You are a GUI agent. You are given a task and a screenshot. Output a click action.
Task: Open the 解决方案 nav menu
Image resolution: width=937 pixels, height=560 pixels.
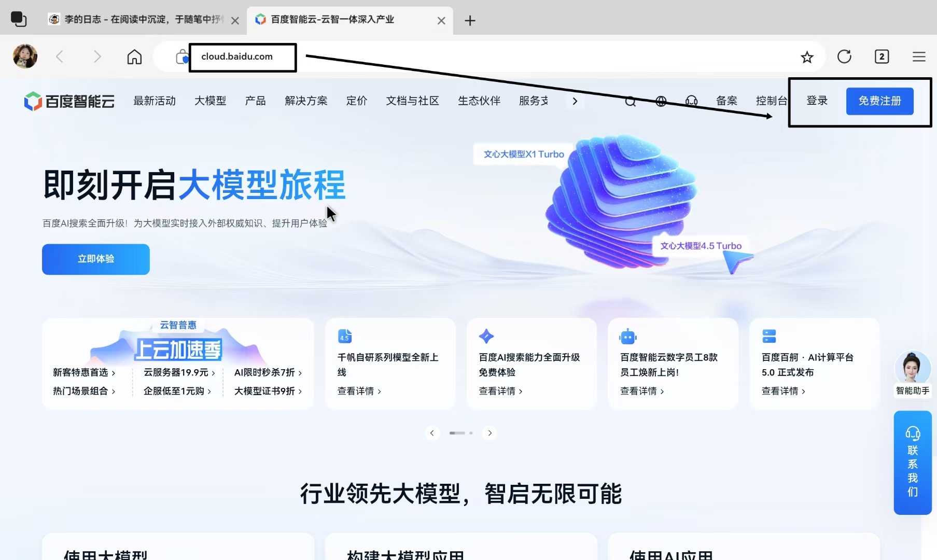(x=306, y=101)
